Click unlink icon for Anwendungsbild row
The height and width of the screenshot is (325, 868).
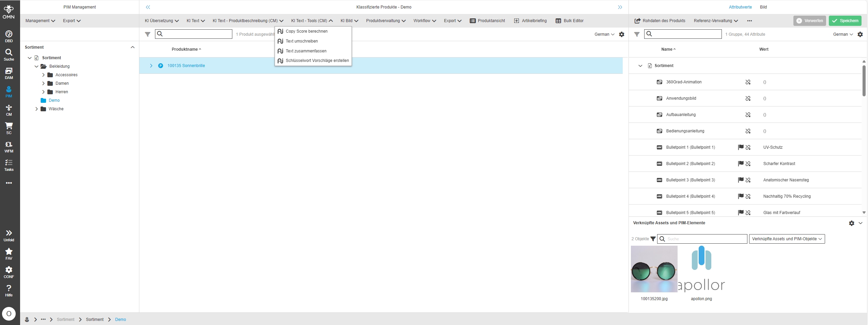[748, 98]
